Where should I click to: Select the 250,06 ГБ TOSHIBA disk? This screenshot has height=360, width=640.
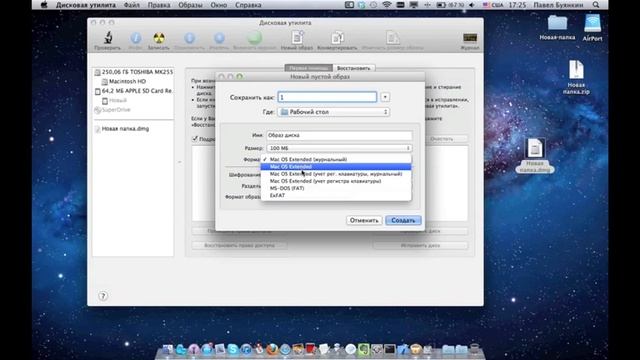(x=133, y=72)
